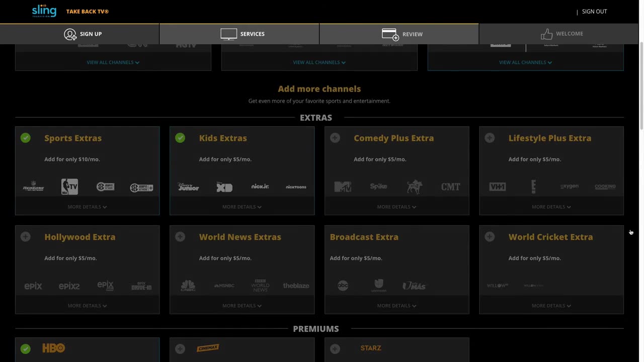Screen dimensions: 644x362
Task: Click the ESPN SEC Network logo
Action: tap(105, 187)
